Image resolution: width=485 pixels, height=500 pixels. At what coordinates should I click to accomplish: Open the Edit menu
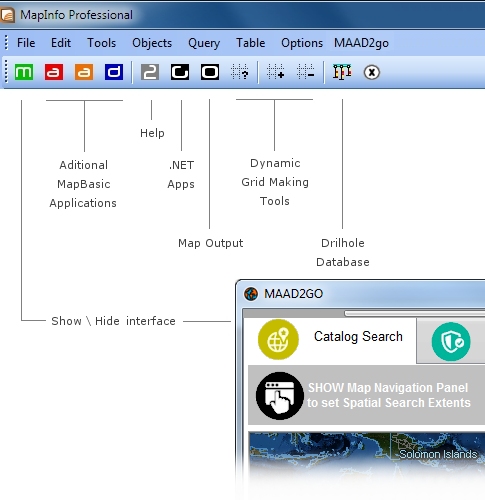61,43
